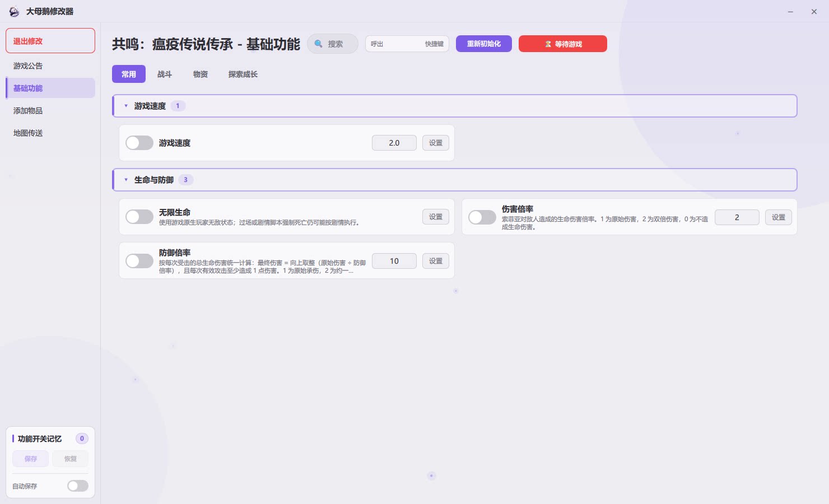Click the 防御倍率 value field showing 10
Image resolution: width=829 pixels, height=504 pixels.
pos(394,261)
